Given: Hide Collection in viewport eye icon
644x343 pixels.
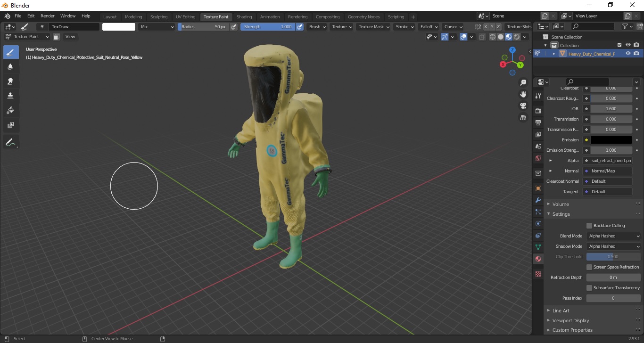Looking at the screenshot, I should [628, 45].
